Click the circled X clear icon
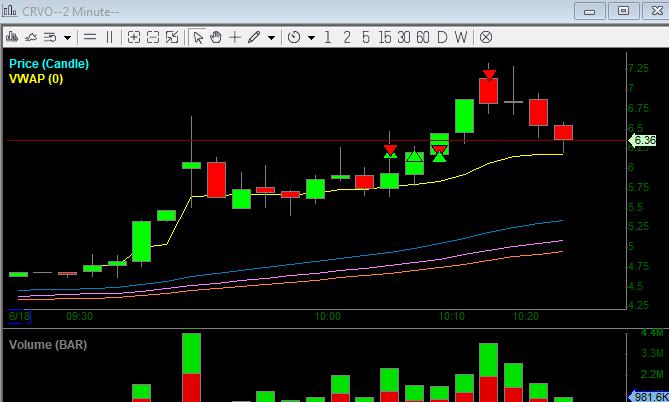 pyautogui.click(x=486, y=38)
